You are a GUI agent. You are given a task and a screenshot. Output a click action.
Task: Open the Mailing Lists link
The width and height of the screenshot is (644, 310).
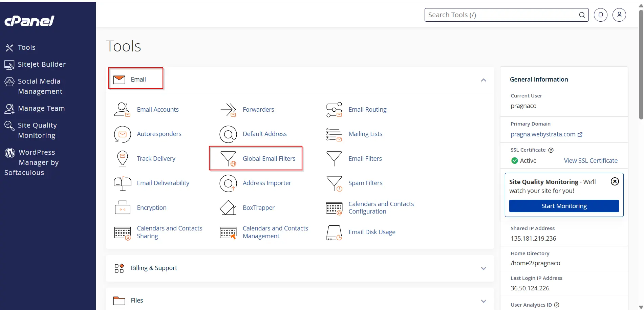(365, 134)
